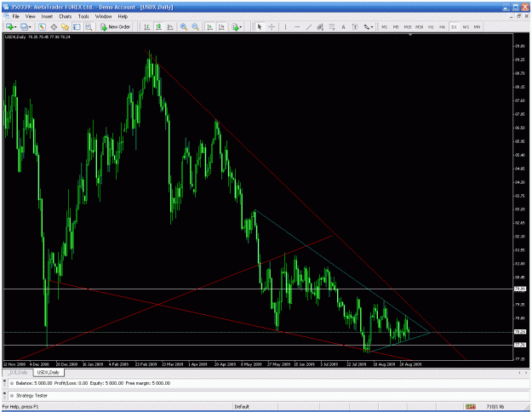Open the Profiles toolbar button

24,26
